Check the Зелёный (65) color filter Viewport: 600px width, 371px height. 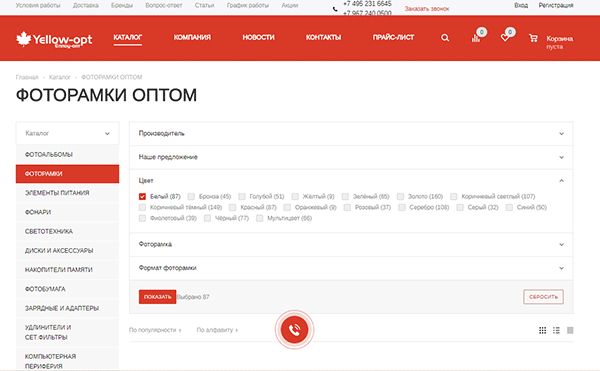345,197
